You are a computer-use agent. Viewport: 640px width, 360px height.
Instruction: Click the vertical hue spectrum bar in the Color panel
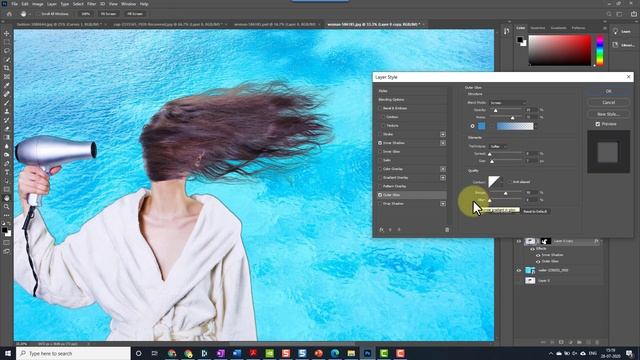pos(600,50)
